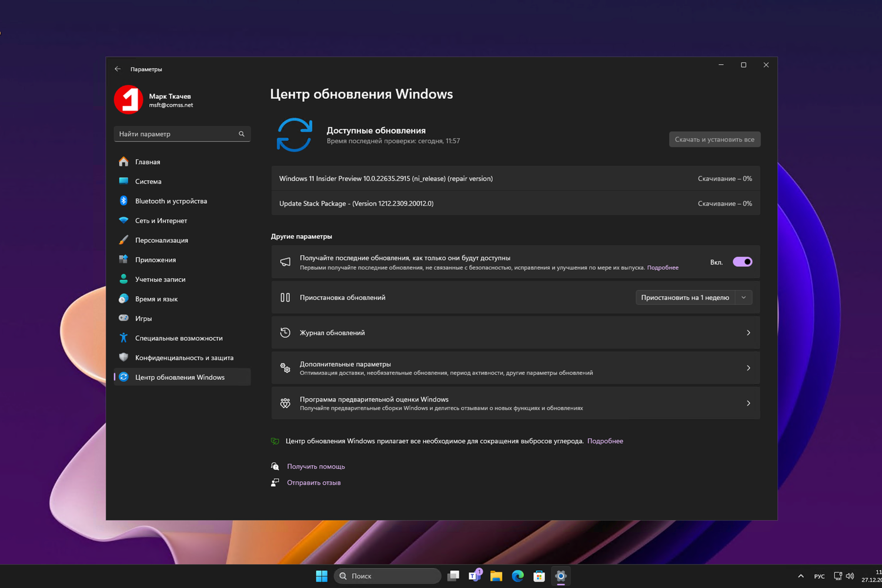882x588 pixels.
Task: Select Конфиденциальность и защита in sidebar
Action: [x=182, y=358]
